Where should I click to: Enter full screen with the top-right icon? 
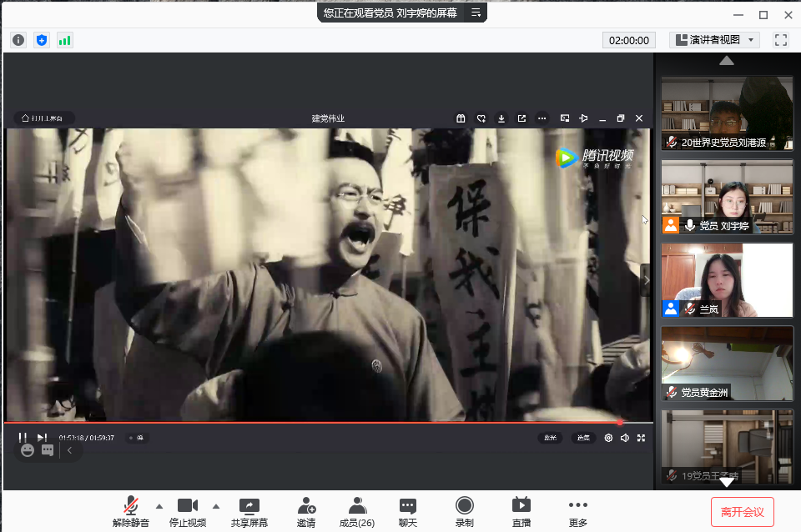[781, 40]
